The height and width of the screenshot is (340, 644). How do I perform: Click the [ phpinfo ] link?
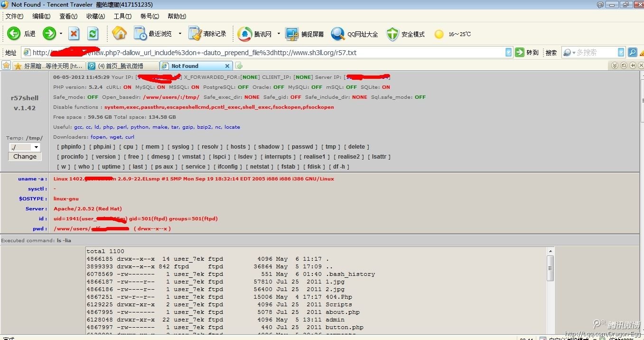71,147
